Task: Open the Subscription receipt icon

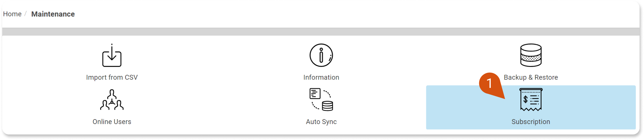Action: (531, 100)
